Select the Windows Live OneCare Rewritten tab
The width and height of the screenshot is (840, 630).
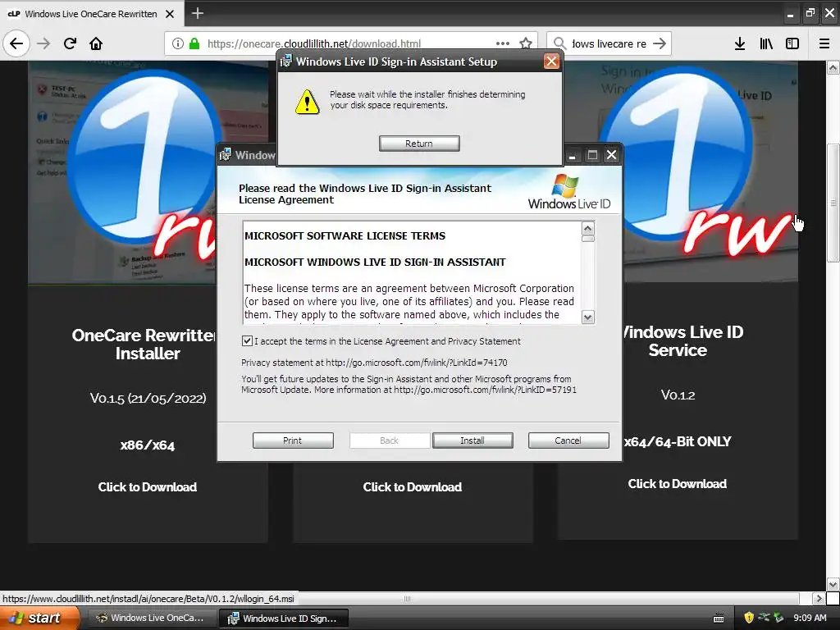92,14
